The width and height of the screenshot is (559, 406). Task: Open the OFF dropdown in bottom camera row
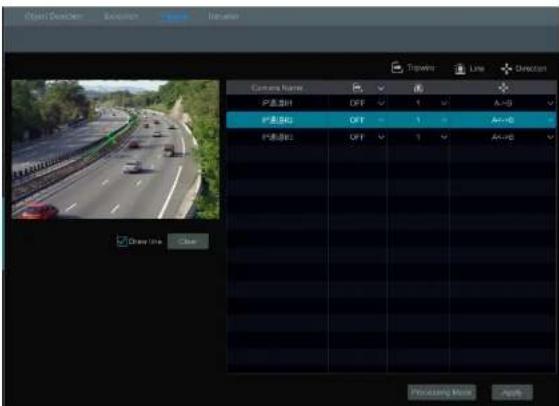[381, 137]
